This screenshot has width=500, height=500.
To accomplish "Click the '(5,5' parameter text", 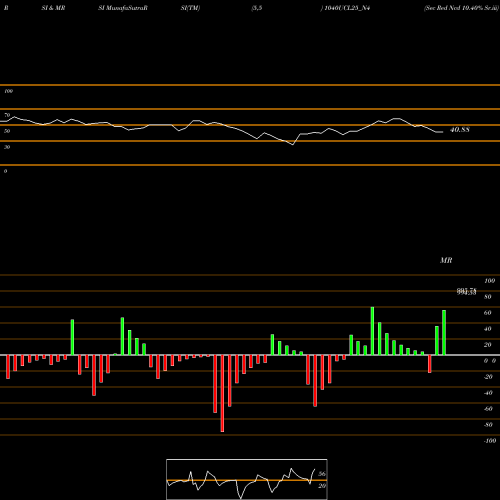I will [x=257, y=8].
